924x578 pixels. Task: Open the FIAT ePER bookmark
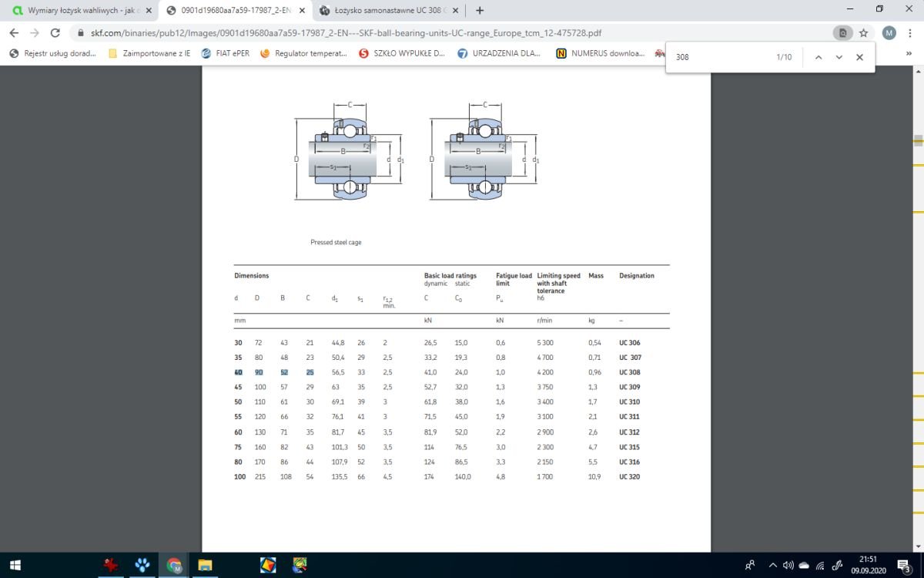(x=225, y=54)
